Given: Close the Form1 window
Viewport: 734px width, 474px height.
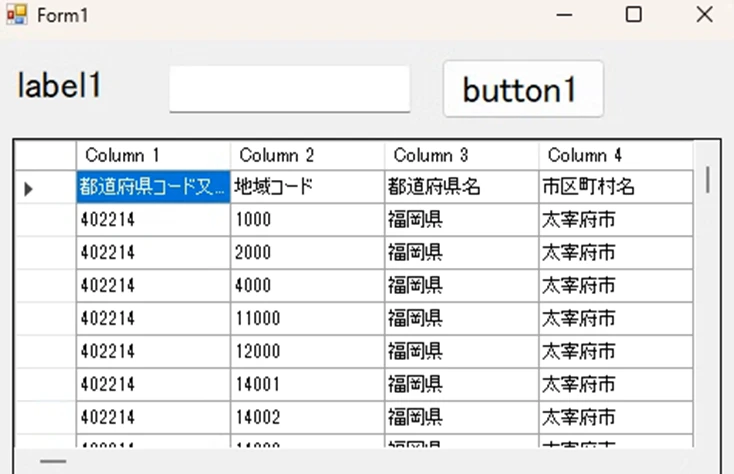Looking at the screenshot, I should pyautogui.click(x=704, y=15).
